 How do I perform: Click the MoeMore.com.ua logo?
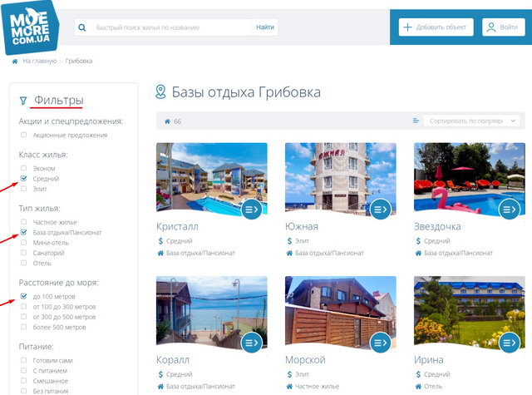pos(30,27)
